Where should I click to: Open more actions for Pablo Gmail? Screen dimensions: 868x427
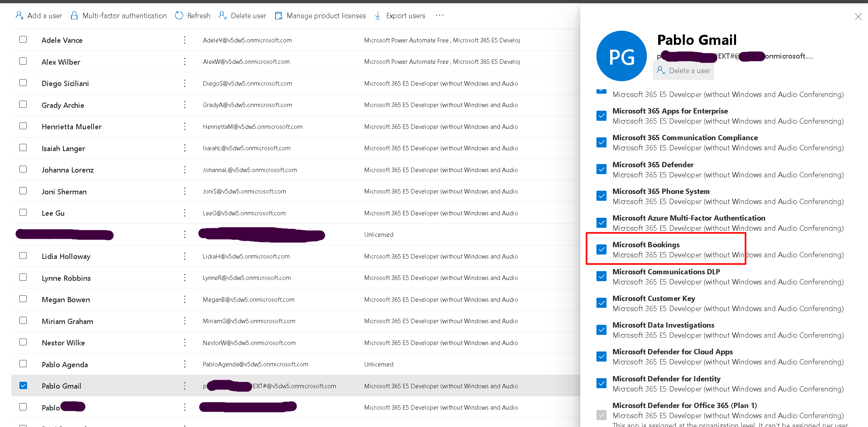[185, 386]
